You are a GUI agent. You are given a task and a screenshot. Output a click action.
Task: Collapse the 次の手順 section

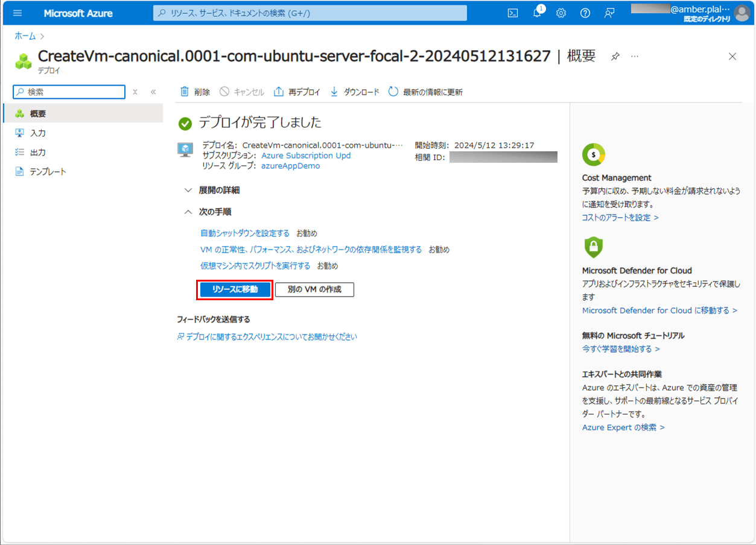click(x=208, y=212)
